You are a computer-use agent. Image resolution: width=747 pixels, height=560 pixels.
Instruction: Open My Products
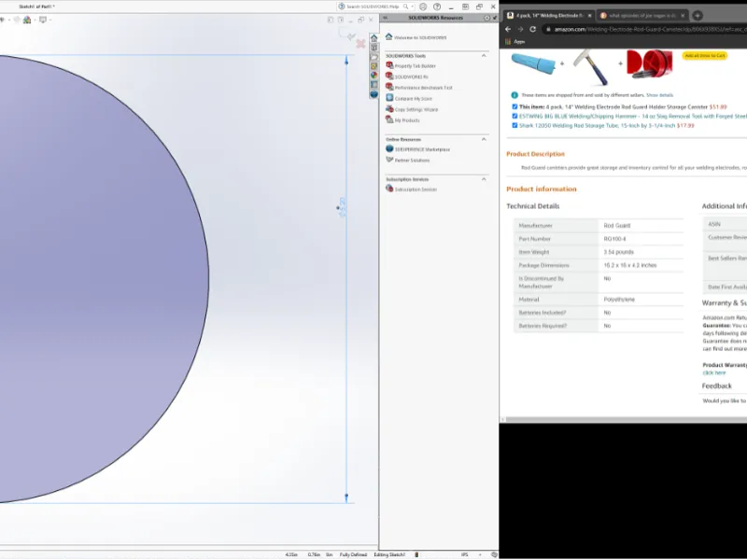click(x=403, y=120)
